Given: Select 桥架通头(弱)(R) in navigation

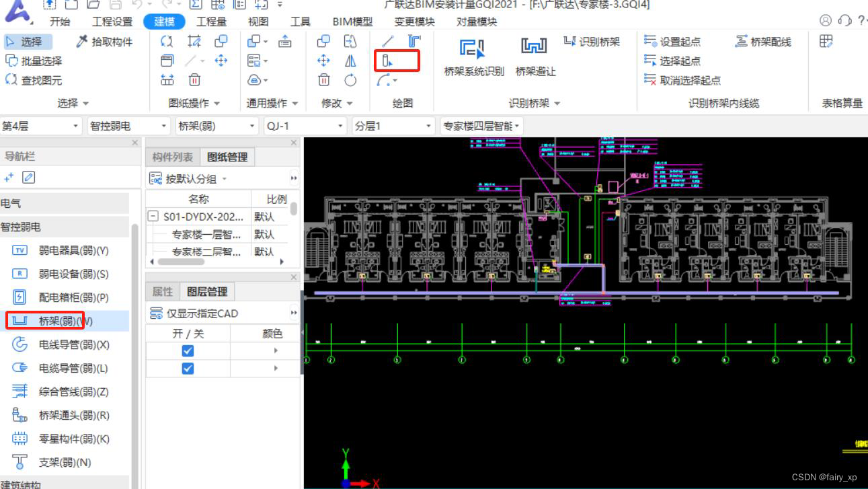Looking at the screenshot, I should [65, 415].
